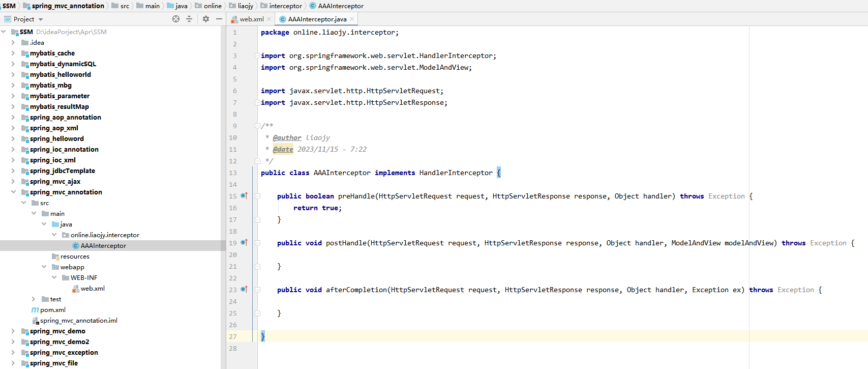This screenshot has width=868, height=369.
Task: Fold the postHandle method at line 19
Action: 257,243
